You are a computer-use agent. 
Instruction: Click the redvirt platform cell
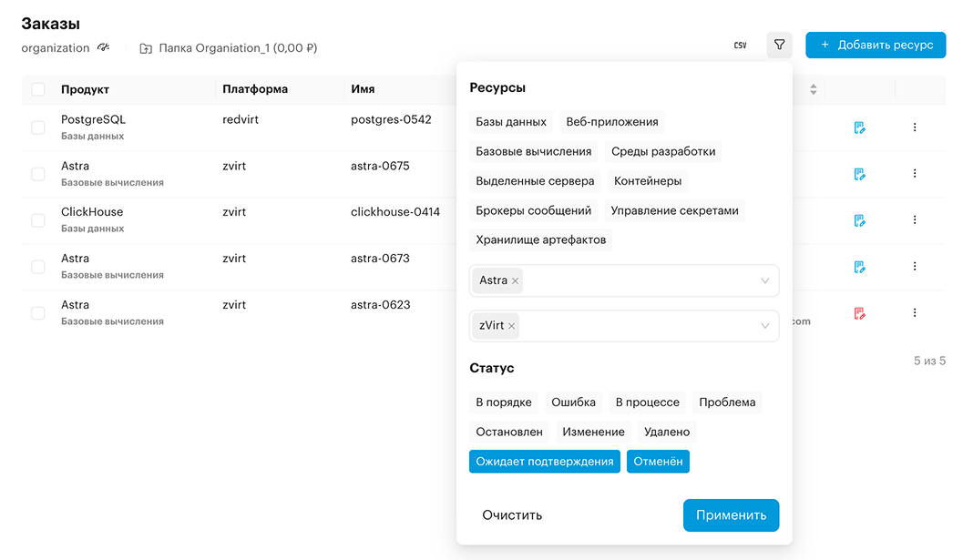pyautogui.click(x=241, y=119)
